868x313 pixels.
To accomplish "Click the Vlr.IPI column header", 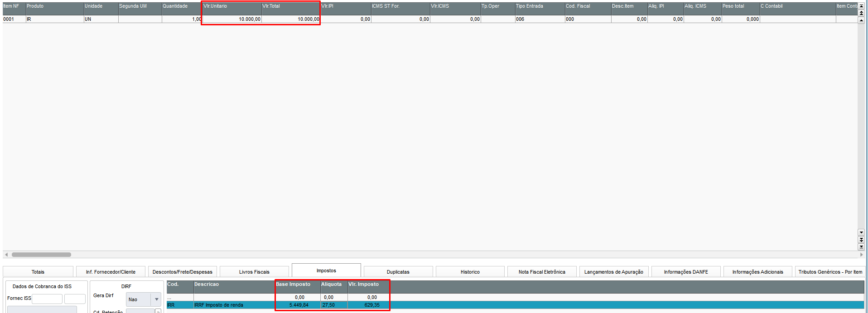I will coord(346,9).
